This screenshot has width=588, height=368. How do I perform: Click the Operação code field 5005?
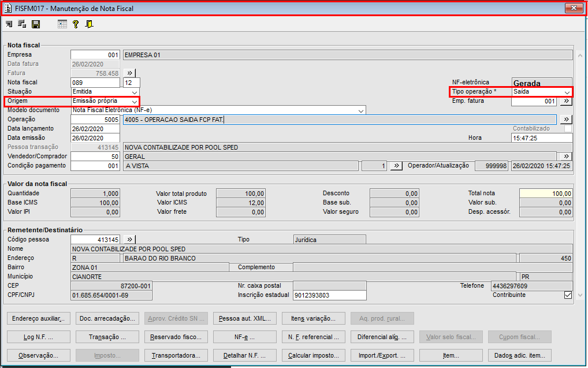(95, 120)
